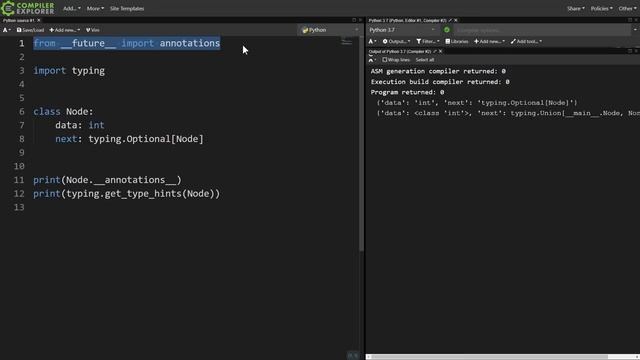Click the print(Node.__annotations__) line
Viewport: 640px width, 360px height.
point(107,180)
